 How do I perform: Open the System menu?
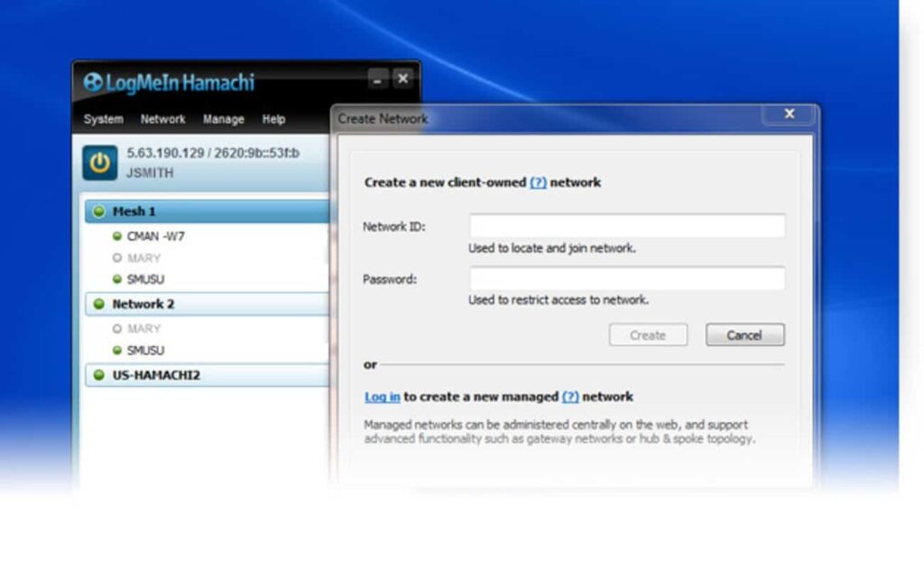[104, 119]
